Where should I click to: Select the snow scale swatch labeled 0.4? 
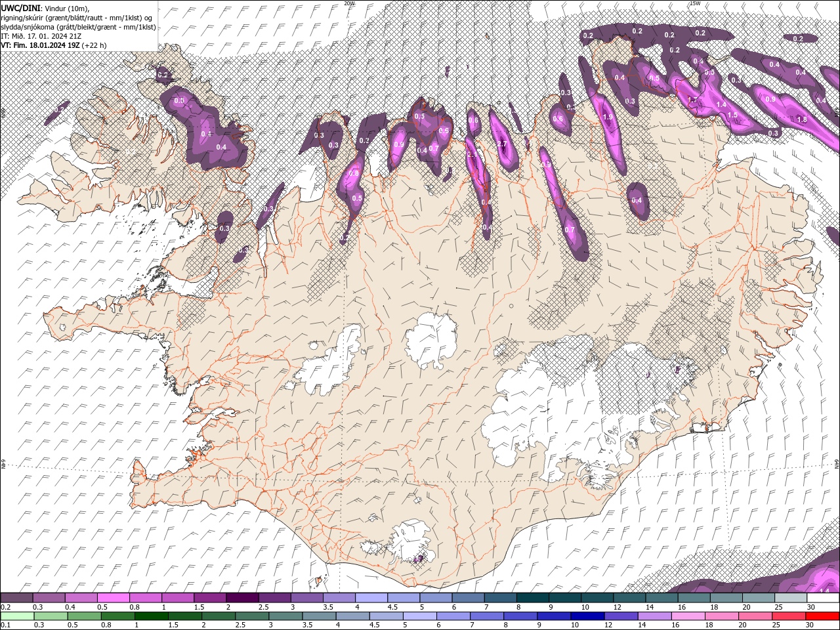[x=81, y=598]
